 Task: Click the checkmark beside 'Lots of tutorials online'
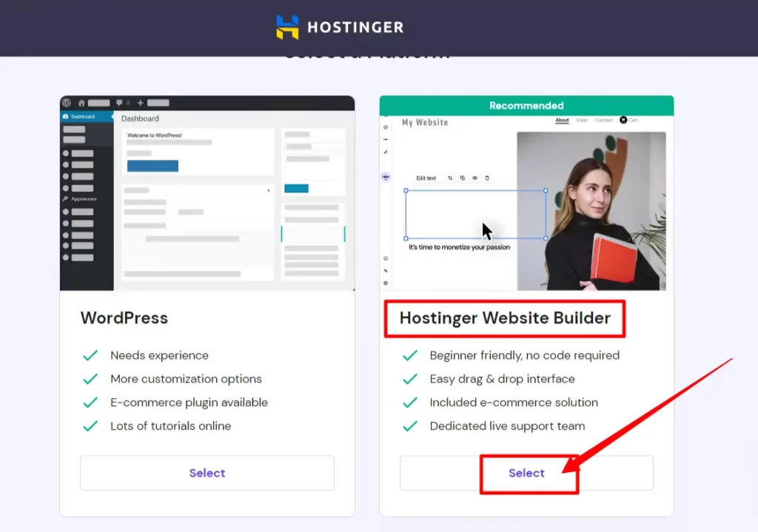click(x=90, y=426)
